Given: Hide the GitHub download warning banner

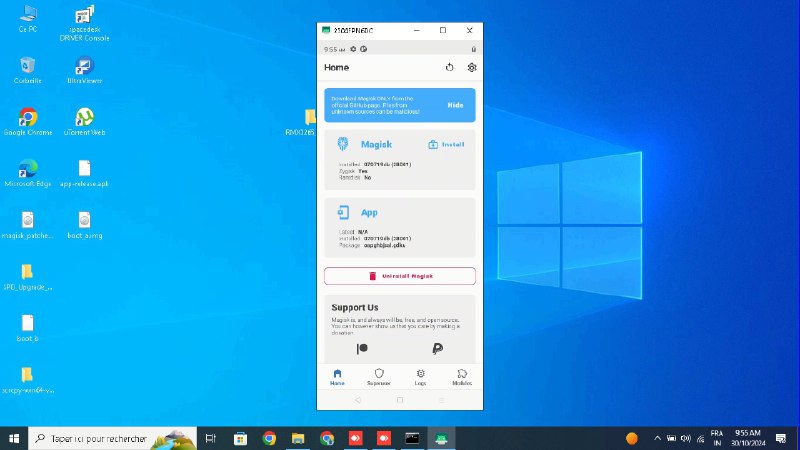Looking at the screenshot, I should coord(455,105).
